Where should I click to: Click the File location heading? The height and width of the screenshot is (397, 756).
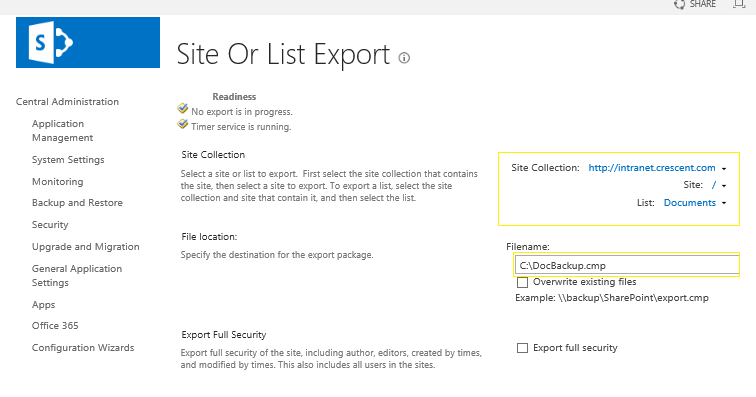tap(209, 237)
